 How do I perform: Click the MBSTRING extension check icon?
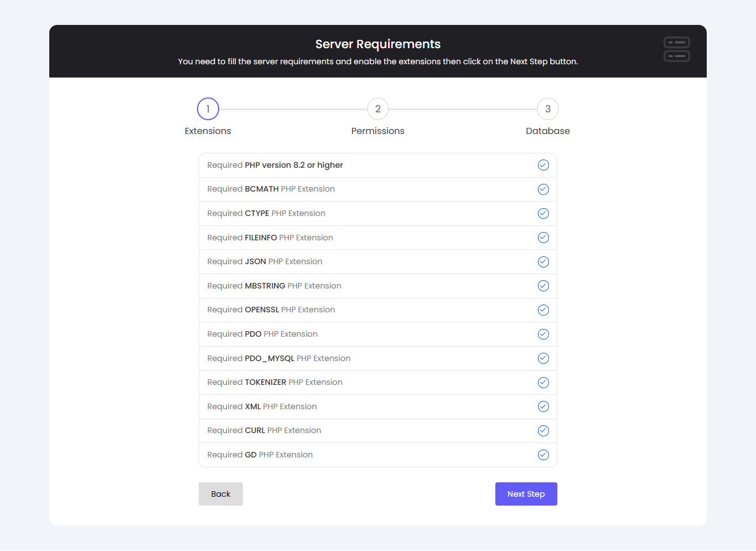(543, 286)
